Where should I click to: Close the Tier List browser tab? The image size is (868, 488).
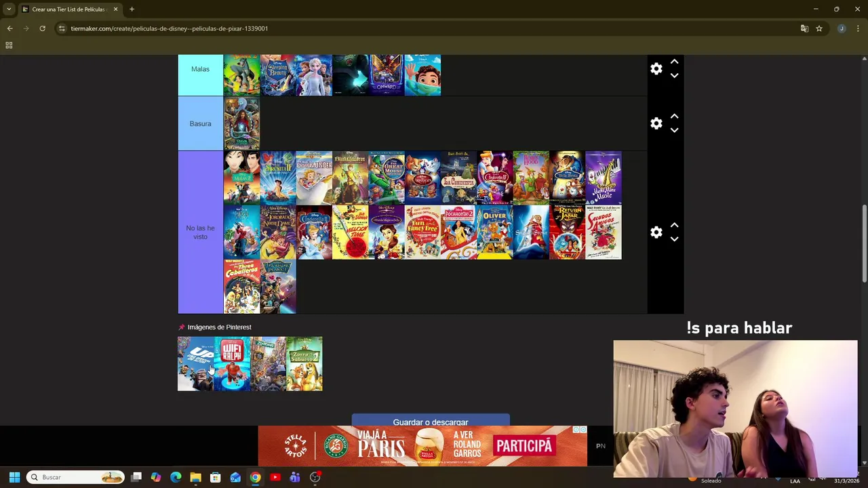[x=115, y=9]
